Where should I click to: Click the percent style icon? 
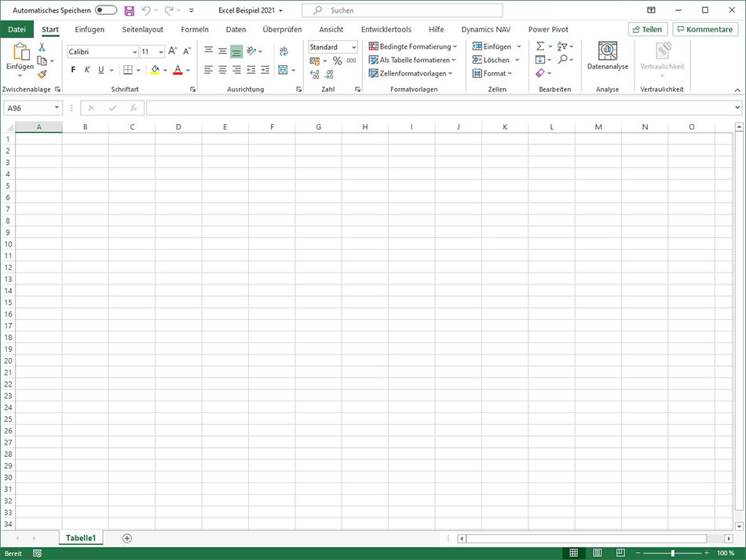point(338,60)
